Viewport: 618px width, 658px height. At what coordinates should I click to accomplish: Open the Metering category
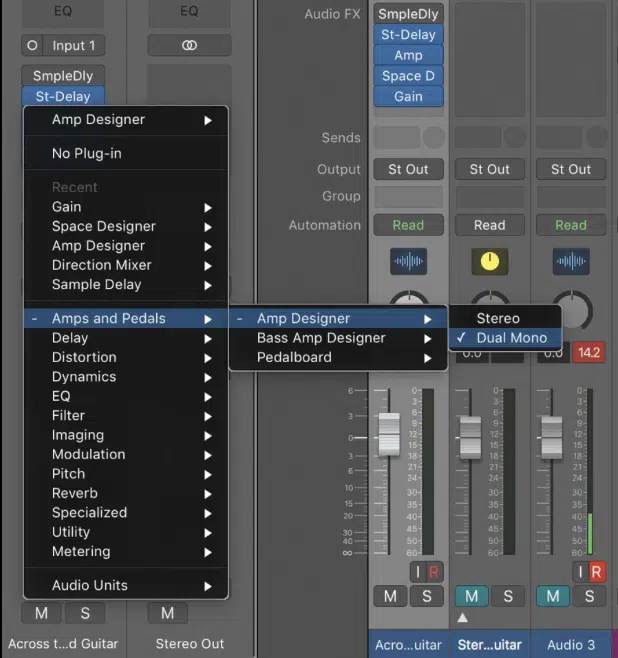pos(126,551)
